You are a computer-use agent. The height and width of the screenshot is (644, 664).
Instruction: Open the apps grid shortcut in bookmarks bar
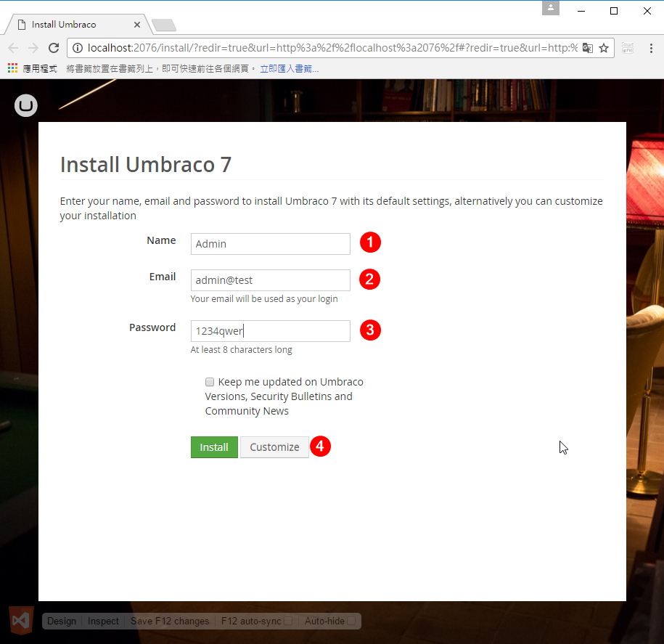pyautogui.click(x=13, y=68)
